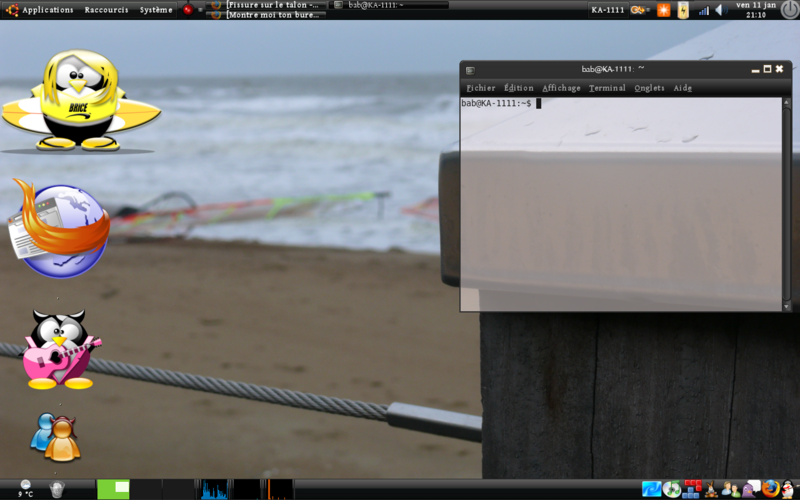Viewport: 800px width, 500px height.
Task: Click the surfer Tux desktop icon
Action: tap(80, 102)
